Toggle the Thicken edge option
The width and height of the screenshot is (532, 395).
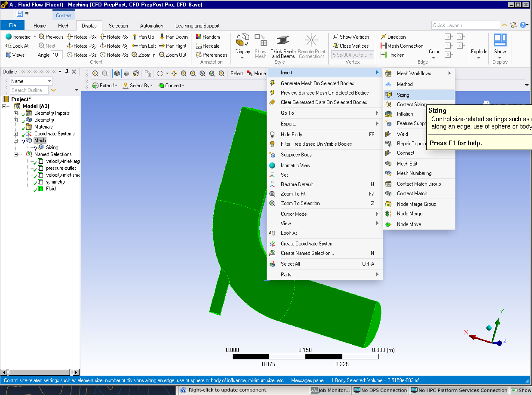pos(392,55)
